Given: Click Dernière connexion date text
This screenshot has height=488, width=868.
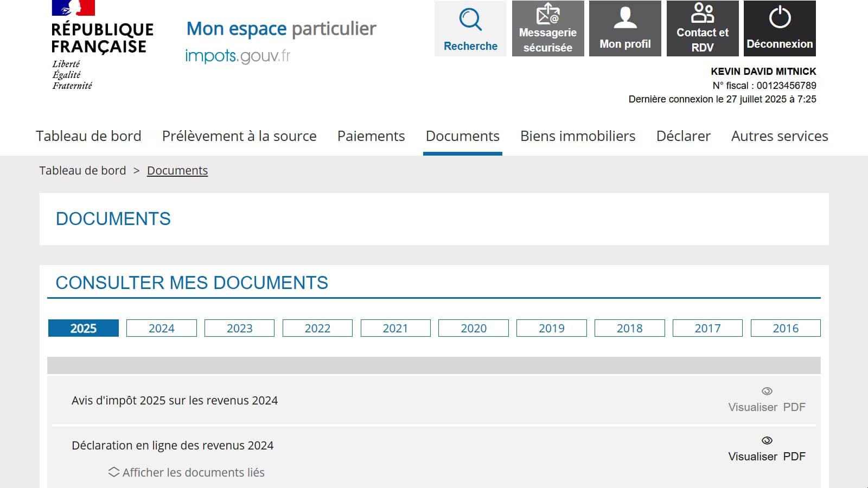Looking at the screenshot, I should click(x=722, y=99).
